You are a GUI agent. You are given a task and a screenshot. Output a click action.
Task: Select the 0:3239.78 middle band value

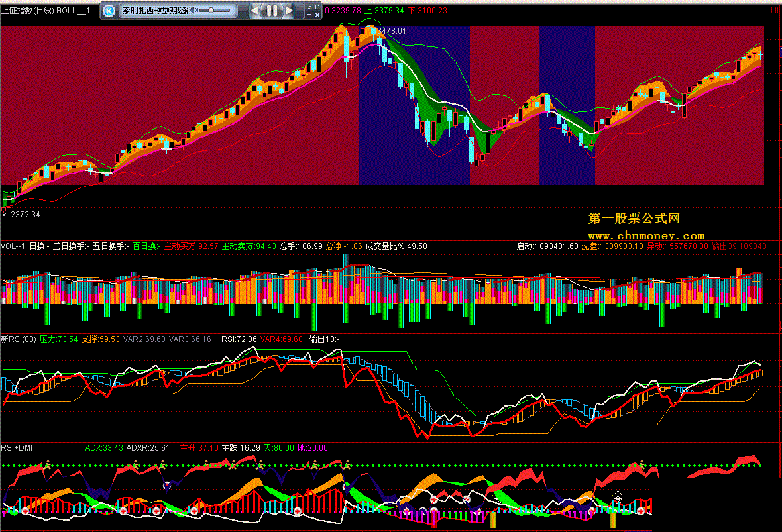tap(343, 11)
